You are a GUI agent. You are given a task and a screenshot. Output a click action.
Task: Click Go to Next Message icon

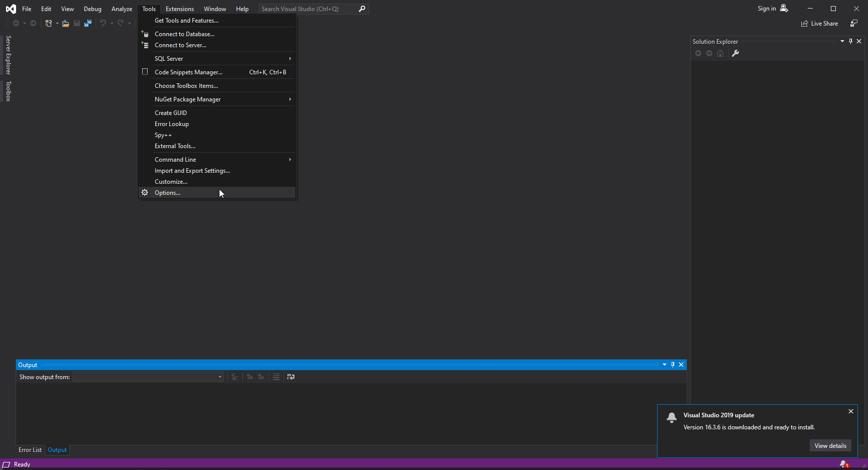point(261,377)
